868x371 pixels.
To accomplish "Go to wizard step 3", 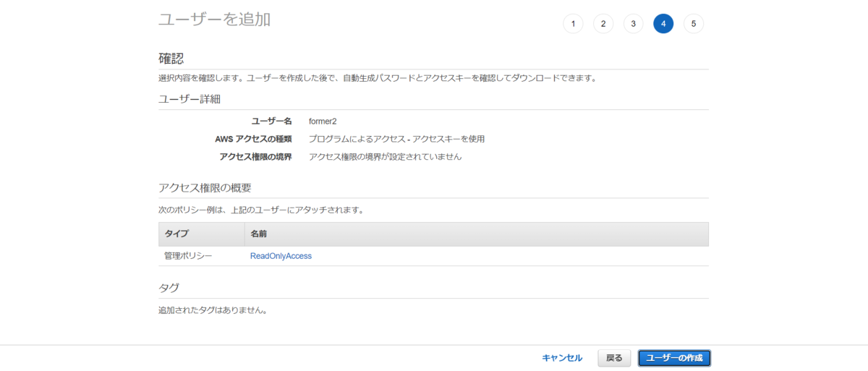I will (633, 24).
